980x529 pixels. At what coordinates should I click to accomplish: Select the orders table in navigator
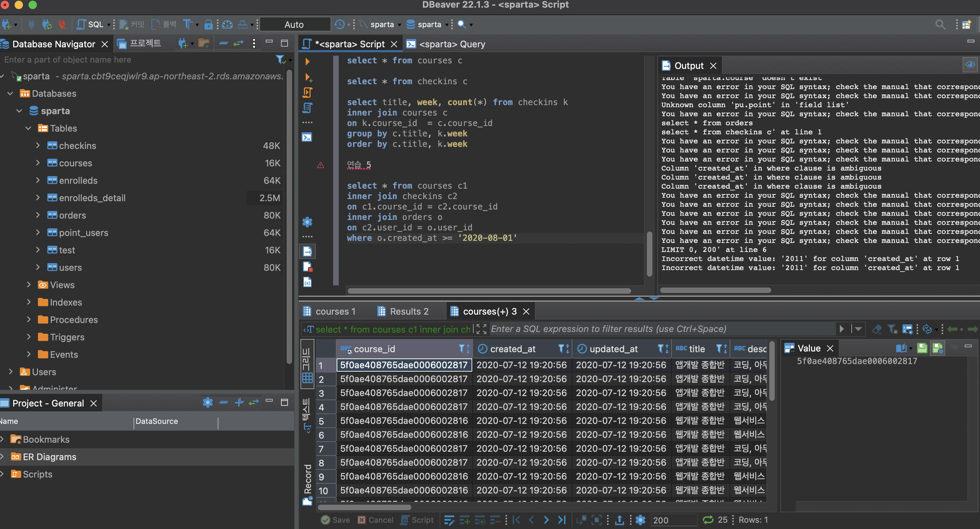coord(72,215)
